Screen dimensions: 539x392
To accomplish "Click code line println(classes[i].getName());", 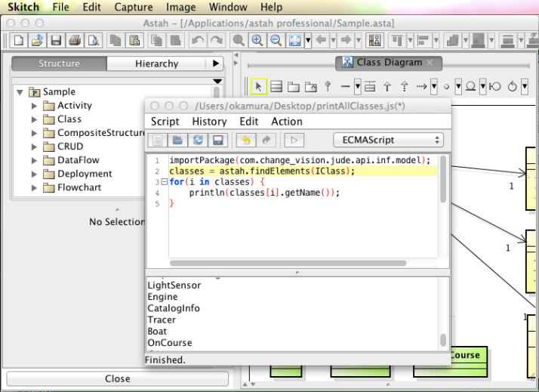I will (x=264, y=193).
